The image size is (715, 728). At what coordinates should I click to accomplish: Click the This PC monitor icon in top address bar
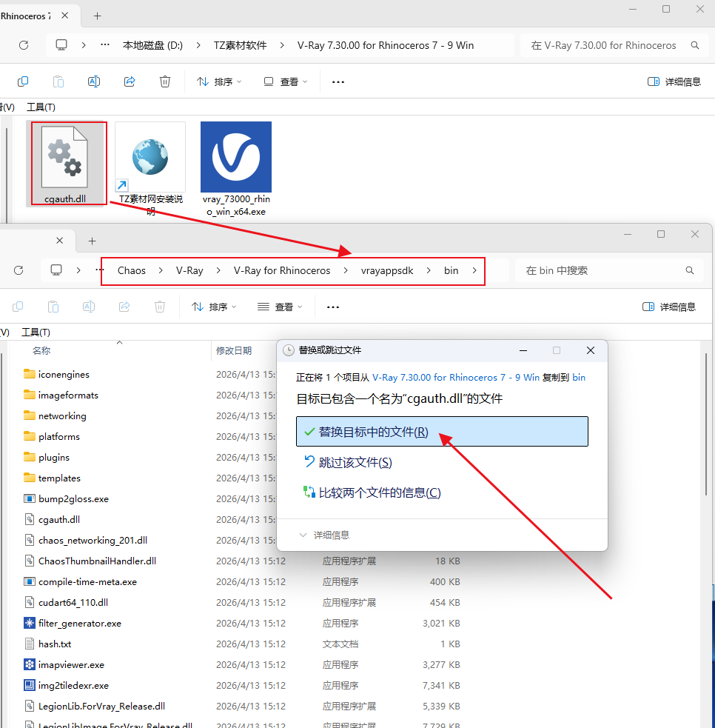tap(61, 45)
